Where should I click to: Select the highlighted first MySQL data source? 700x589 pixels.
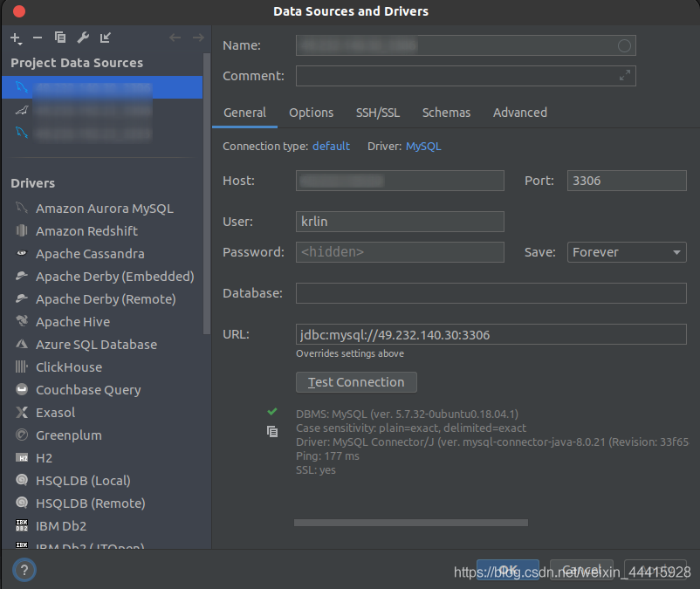click(102, 87)
